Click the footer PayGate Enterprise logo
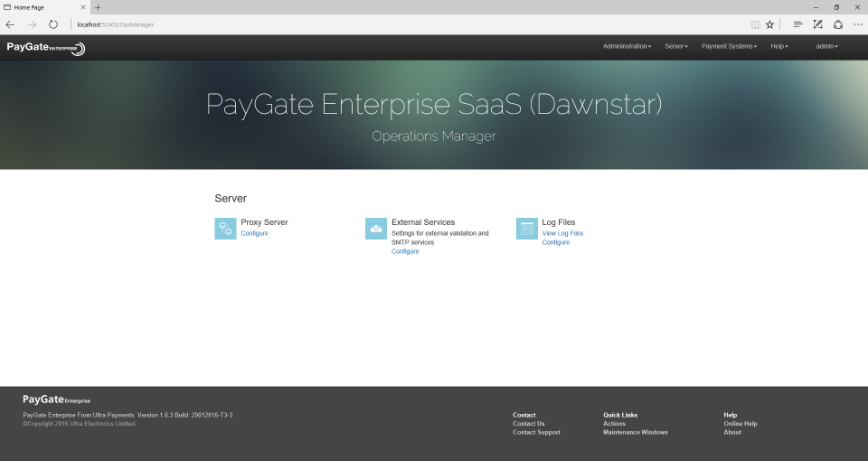The image size is (868, 470). [x=56, y=399]
